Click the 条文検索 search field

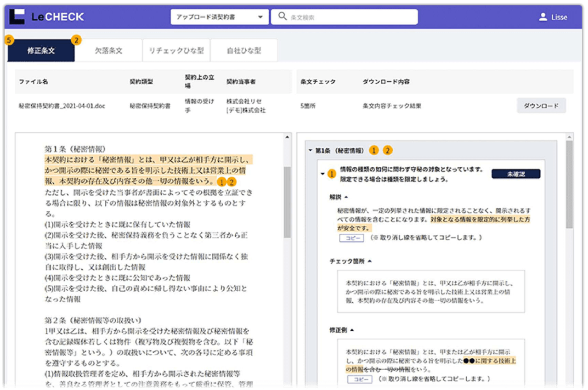coord(349,17)
